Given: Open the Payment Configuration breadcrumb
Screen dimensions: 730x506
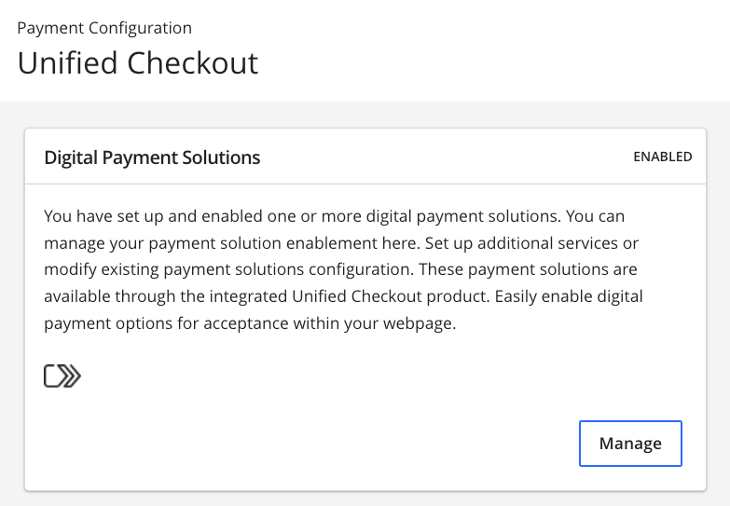Looking at the screenshot, I should click(x=104, y=28).
